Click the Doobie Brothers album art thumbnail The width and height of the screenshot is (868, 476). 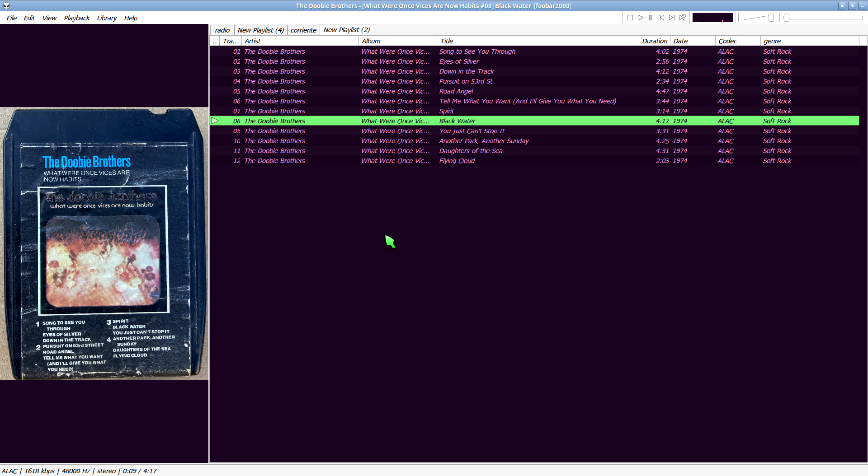click(x=104, y=243)
